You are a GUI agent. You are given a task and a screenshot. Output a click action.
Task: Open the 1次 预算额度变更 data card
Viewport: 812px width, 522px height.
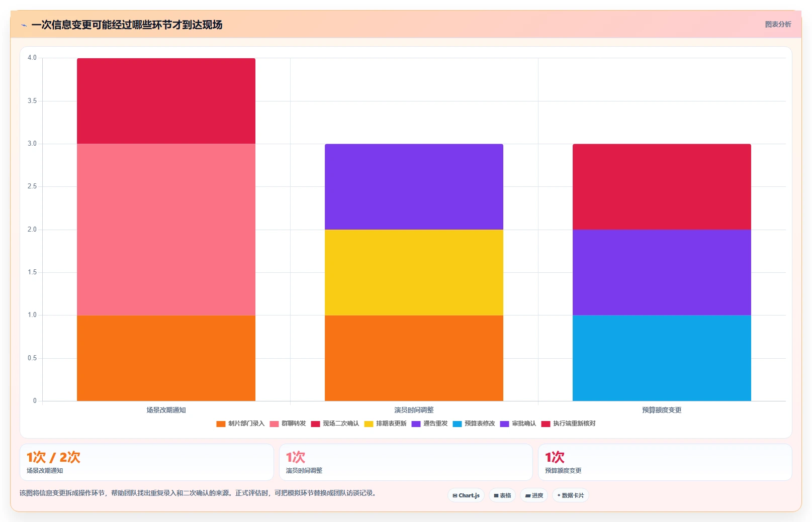tap(665, 462)
